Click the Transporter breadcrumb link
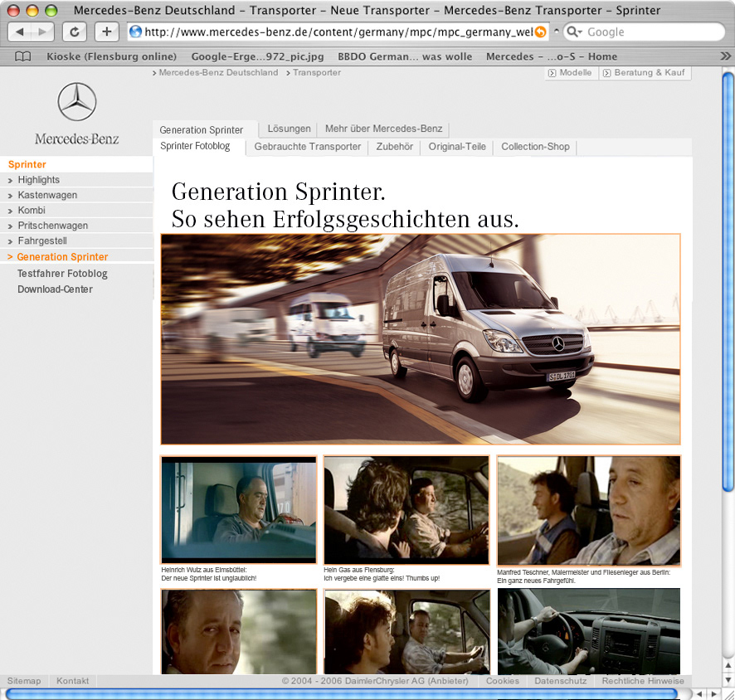The image size is (735, 700). pos(317,73)
